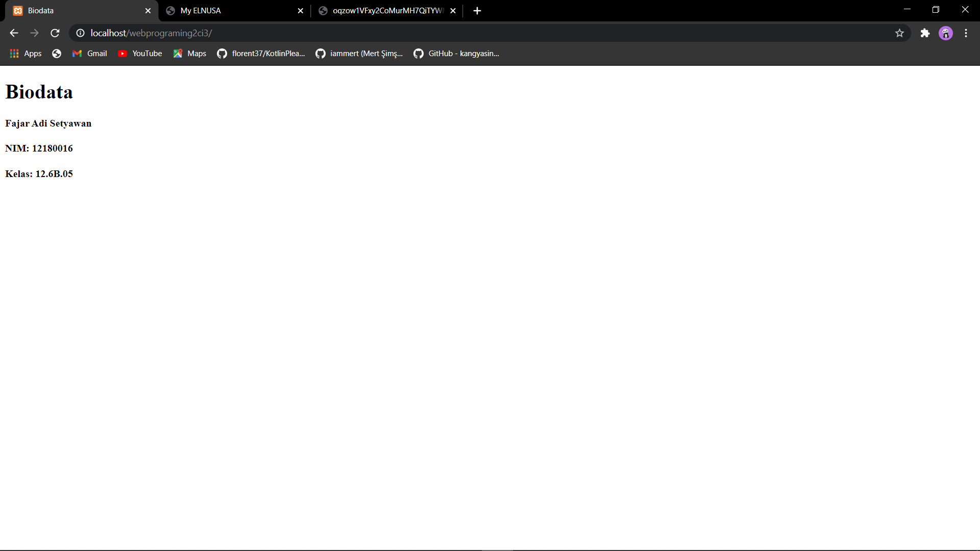Open florent37/KotlinPlea GitHub bookmark

point(261,54)
